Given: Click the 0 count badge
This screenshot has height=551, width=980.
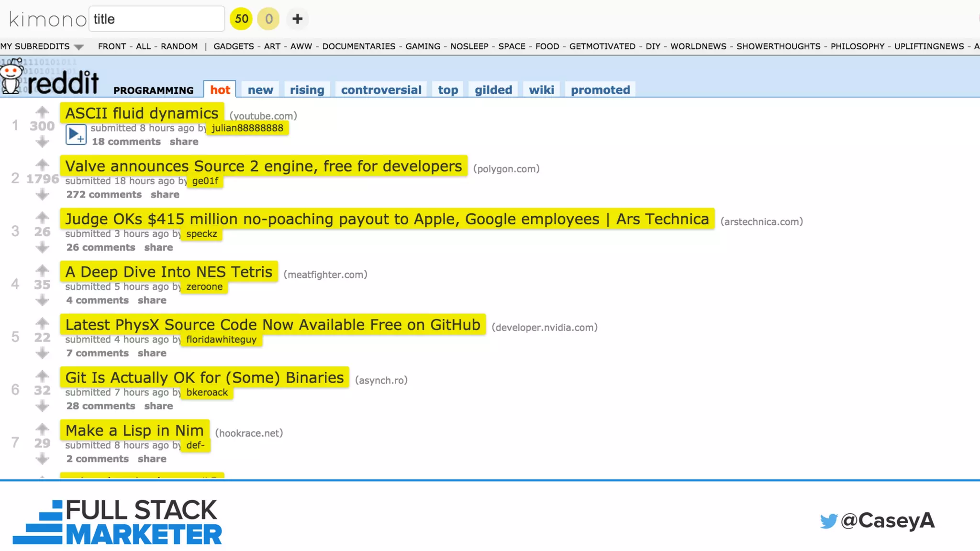Looking at the screenshot, I should pos(268,19).
